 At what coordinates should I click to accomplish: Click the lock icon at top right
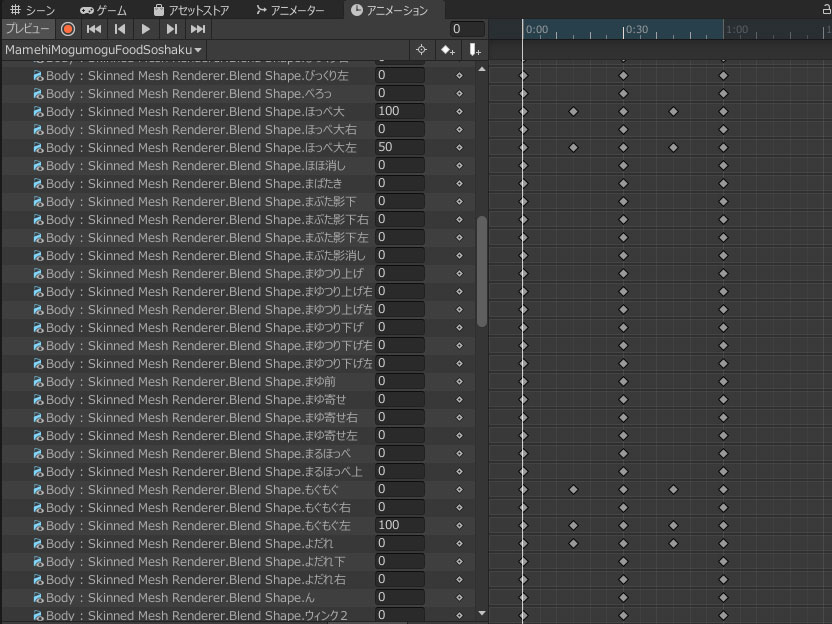point(827,10)
